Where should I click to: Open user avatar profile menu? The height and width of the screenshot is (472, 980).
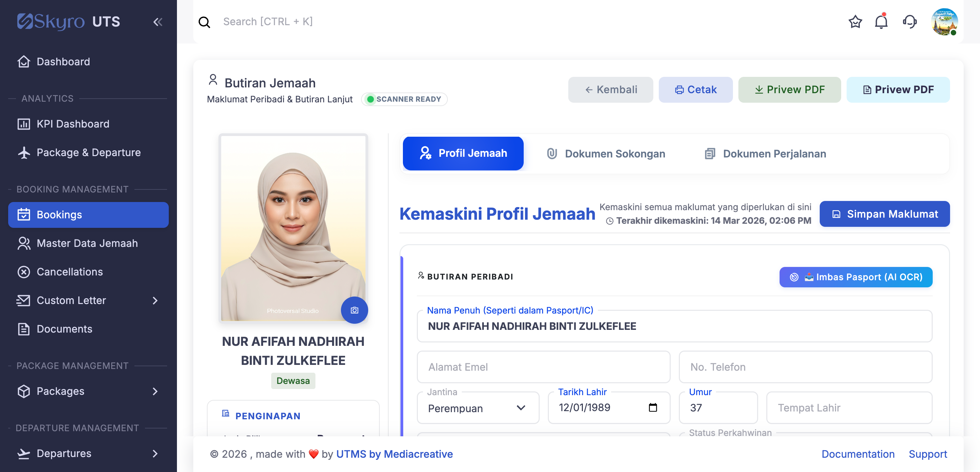pos(944,22)
